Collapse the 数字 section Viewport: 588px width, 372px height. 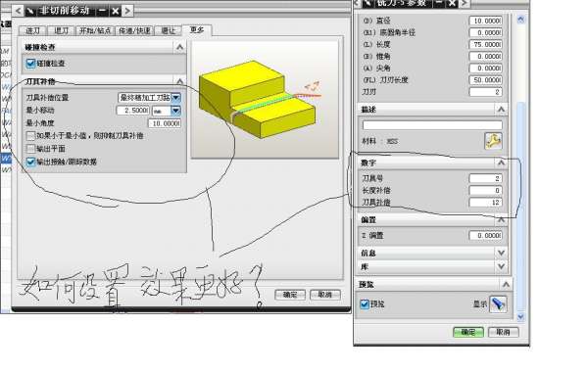click(x=501, y=163)
